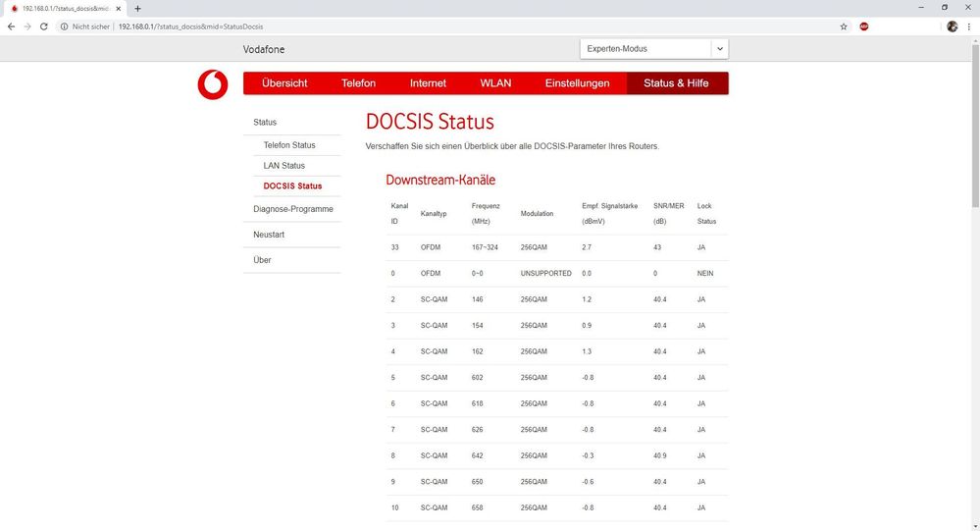Open a new browser tab
The height and width of the screenshot is (531, 980).
(x=137, y=9)
